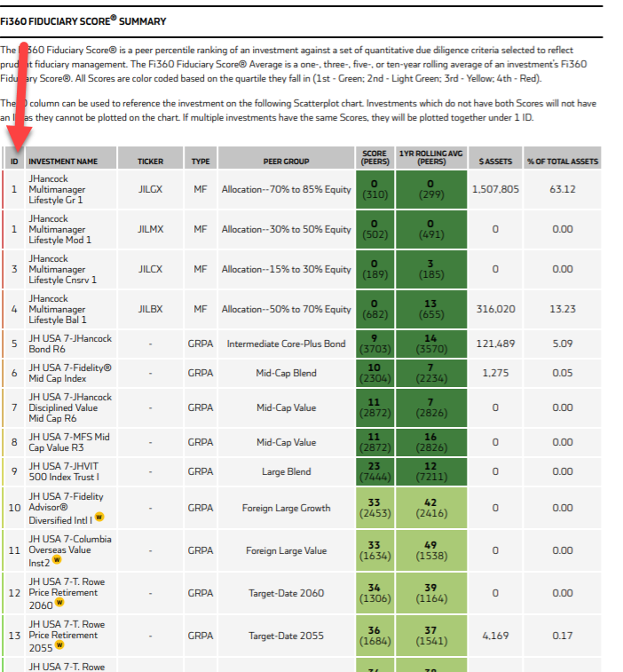Click the Foreign Large Value peer group cell
This screenshot has width=623, height=672.
287,549
